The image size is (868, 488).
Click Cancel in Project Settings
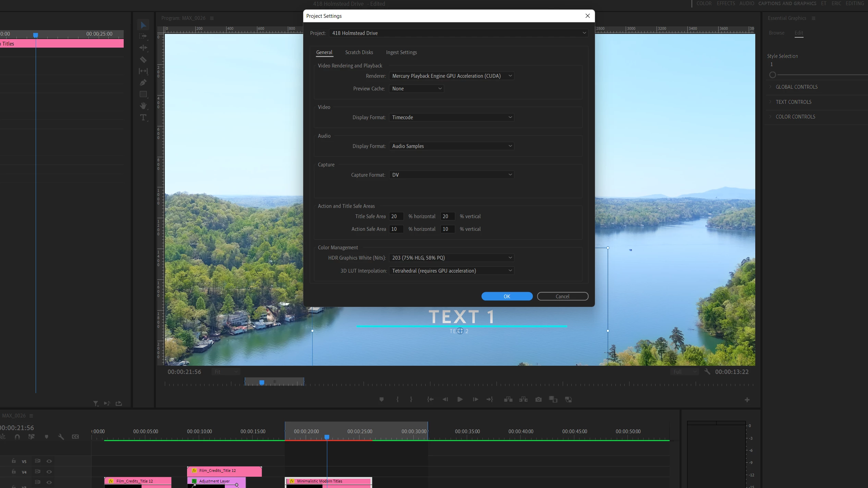coord(562,296)
